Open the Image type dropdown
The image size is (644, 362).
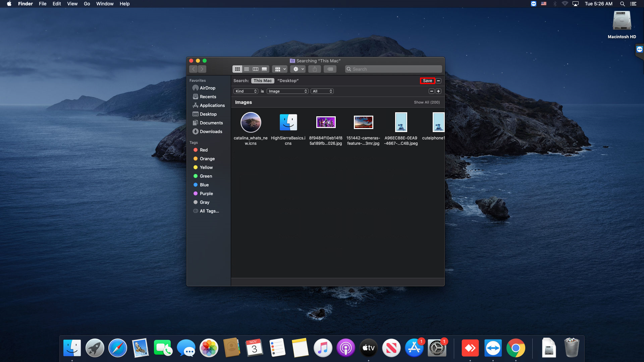click(287, 91)
